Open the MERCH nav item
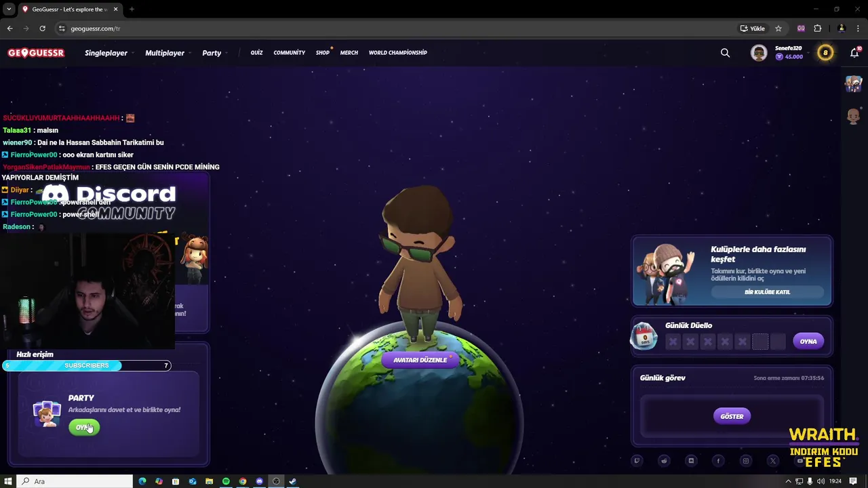 coord(349,53)
